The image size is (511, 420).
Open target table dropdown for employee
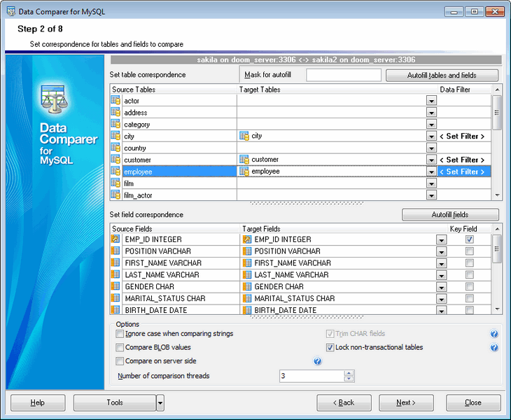(431, 171)
